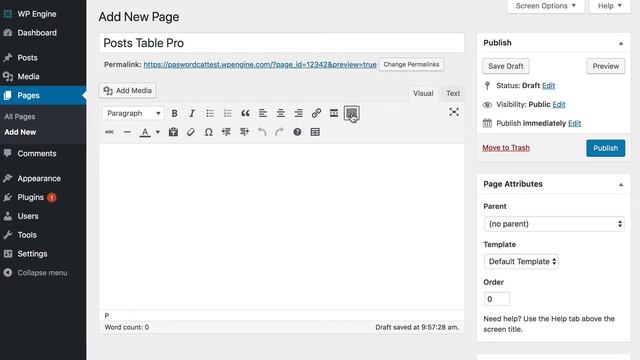Collapse the Publish box
The height and width of the screenshot is (360, 640).
click(621, 43)
